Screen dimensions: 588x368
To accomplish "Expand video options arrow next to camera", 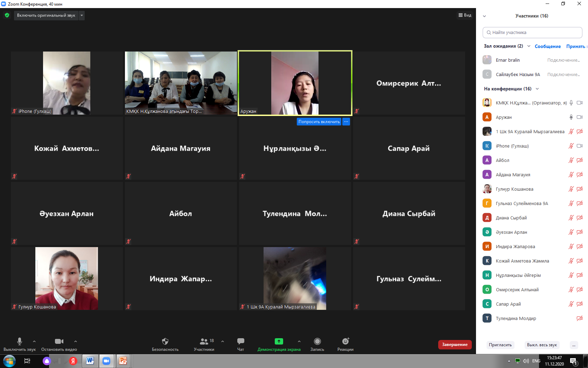I will point(76,341).
